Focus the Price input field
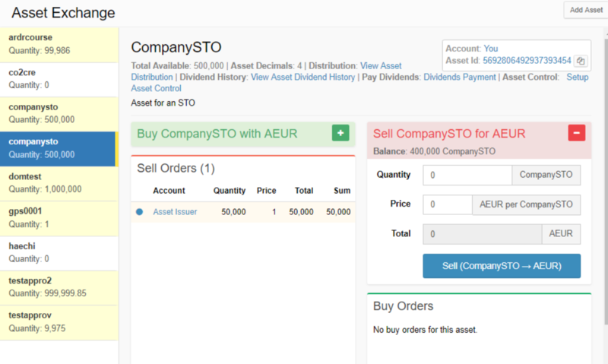 pyautogui.click(x=447, y=204)
